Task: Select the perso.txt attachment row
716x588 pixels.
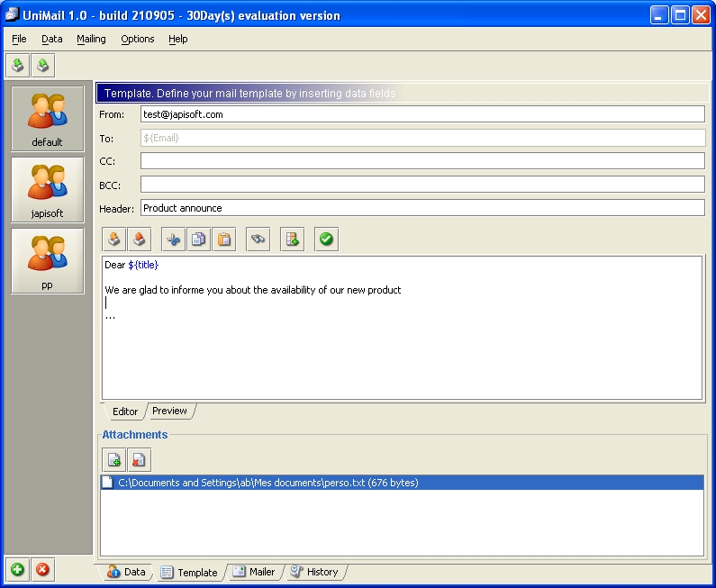Action: (x=402, y=483)
